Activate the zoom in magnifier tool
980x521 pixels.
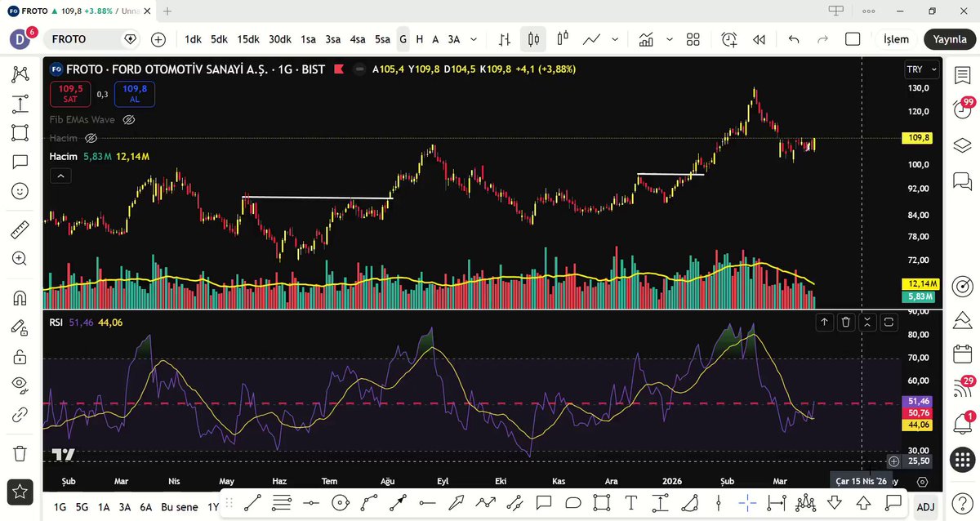[20, 258]
